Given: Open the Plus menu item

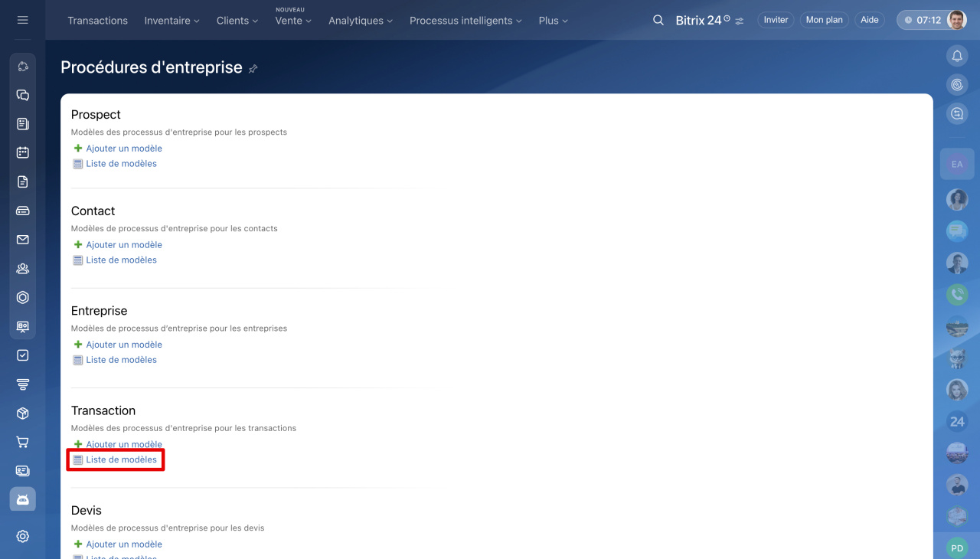Looking at the screenshot, I should click(553, 21).
